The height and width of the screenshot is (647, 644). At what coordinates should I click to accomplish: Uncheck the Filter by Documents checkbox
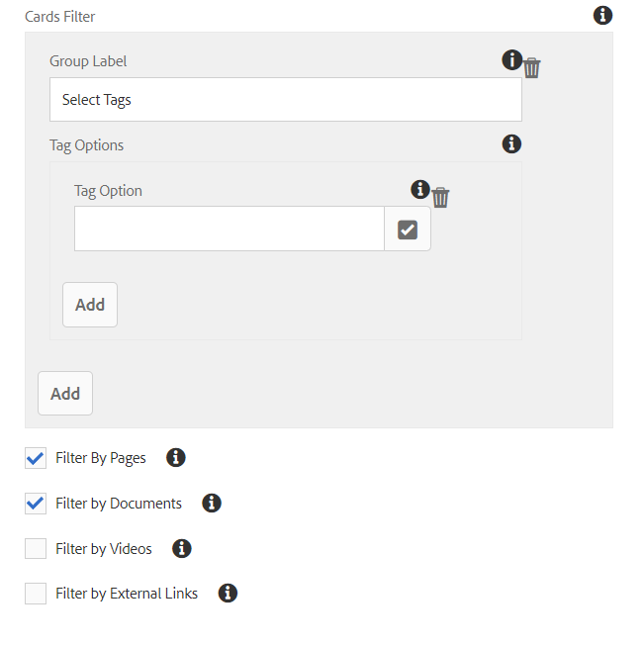[x=36, y=504]
